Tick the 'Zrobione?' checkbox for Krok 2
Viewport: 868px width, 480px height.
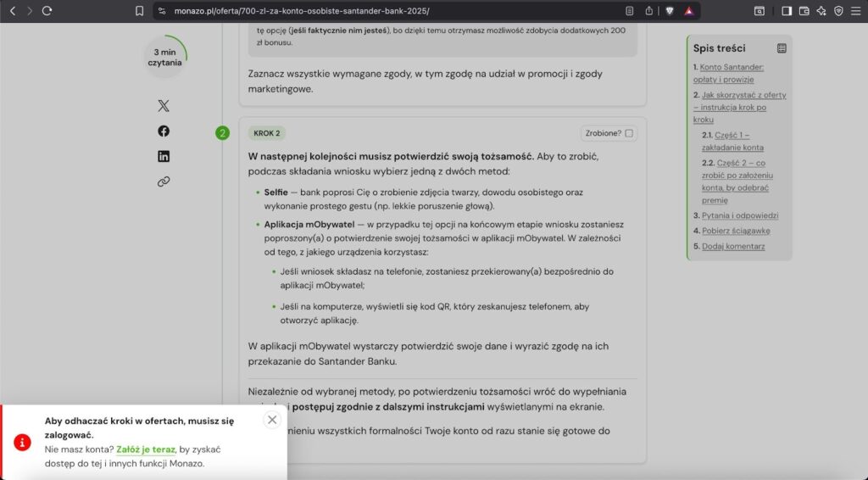[x=629, y=133]
